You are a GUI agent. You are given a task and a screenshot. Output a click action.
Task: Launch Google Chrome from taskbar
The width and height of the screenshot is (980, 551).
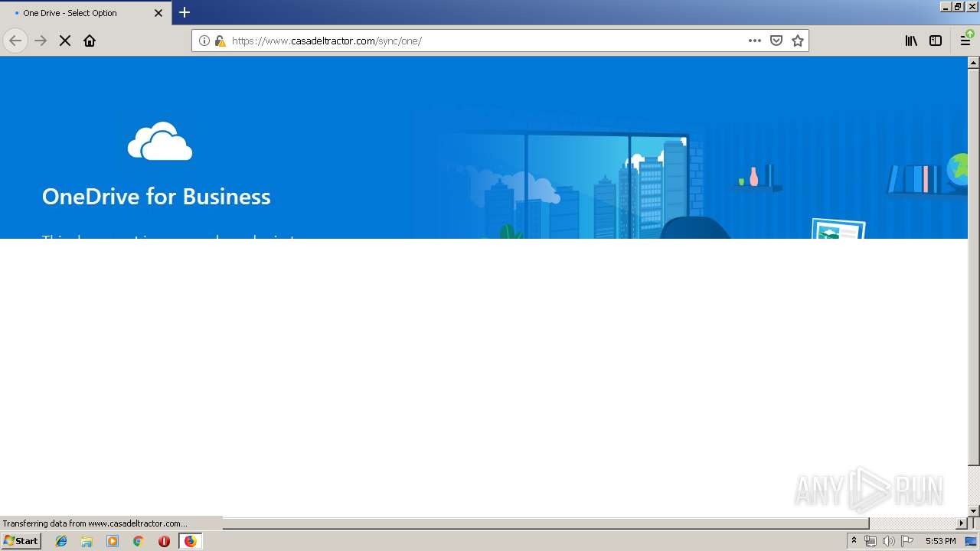[x=138, y=541]
